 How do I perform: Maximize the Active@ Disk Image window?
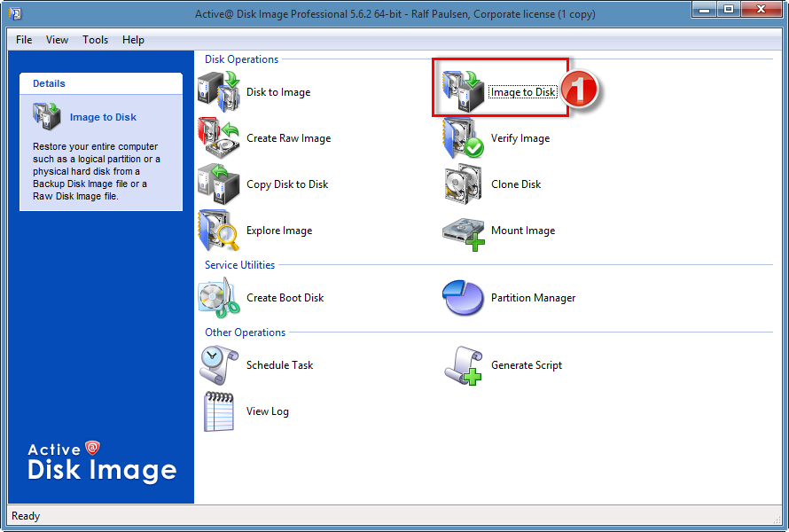pyautogui.click(x=728, y=10)
